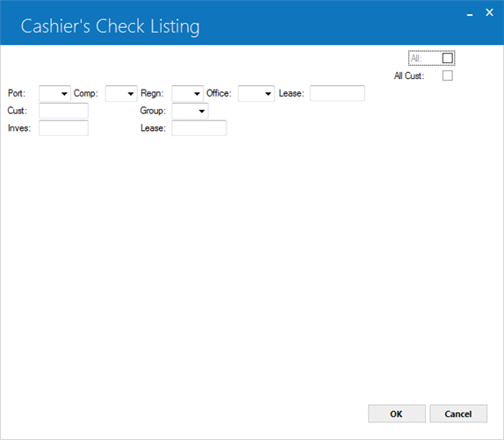Click the Office label

(x=219, y=93)
